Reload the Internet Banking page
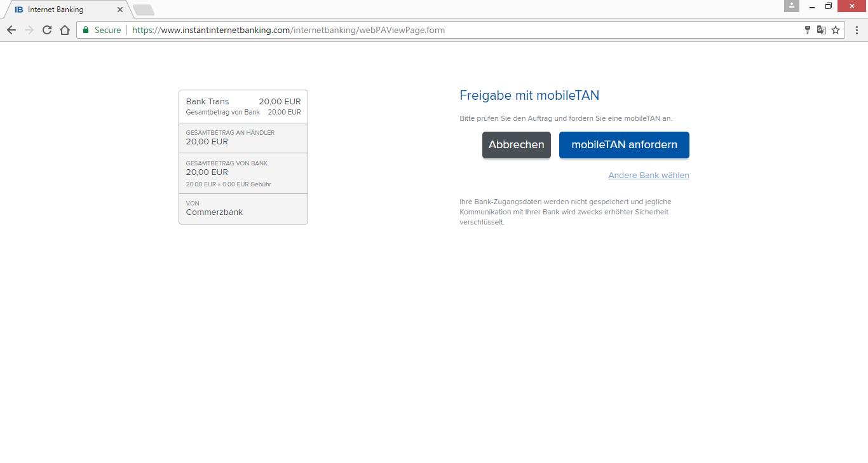868x463 pixels. 46,30
